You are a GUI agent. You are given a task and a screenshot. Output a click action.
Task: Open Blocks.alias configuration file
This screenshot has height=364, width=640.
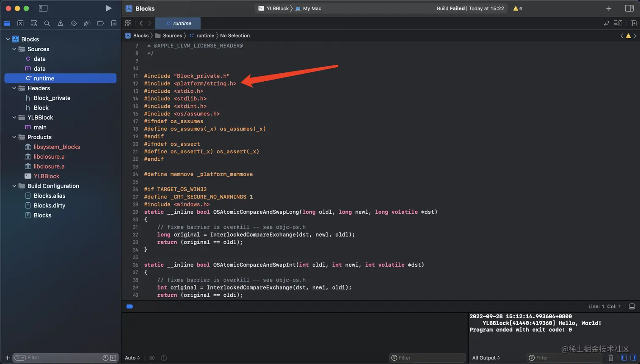[60, 196]
